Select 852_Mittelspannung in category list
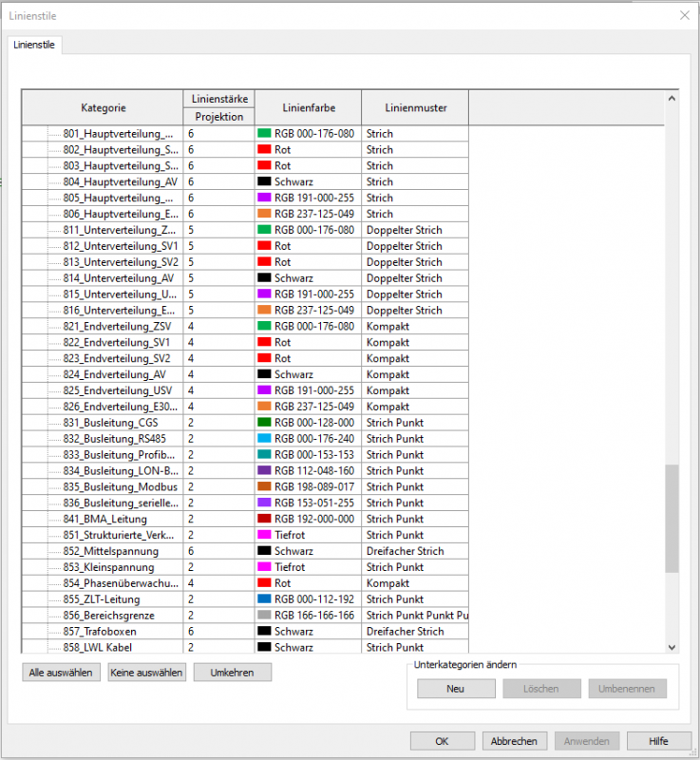The height and width of the screenshot is (760, 700). click(x=110, y=551)
